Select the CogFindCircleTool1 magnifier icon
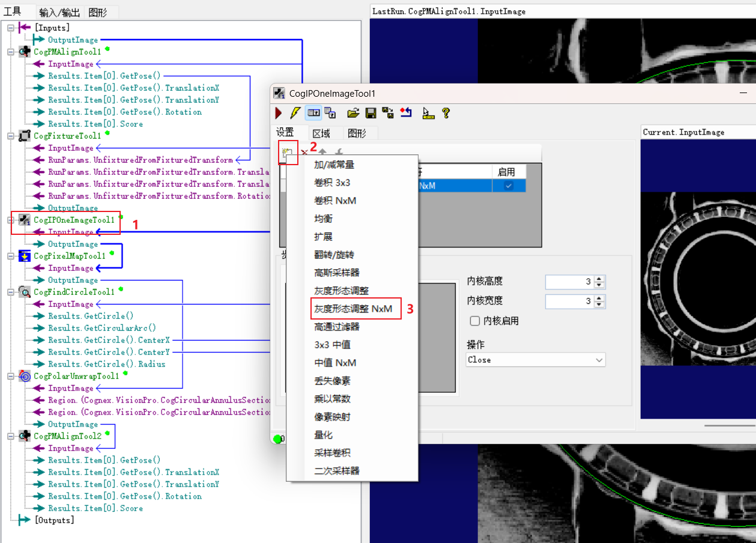Viewport: 756px width, 543px height. [x=25, y=292]
